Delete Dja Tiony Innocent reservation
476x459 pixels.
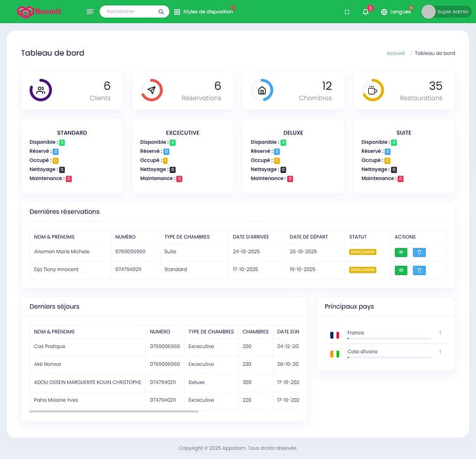pyautogui.click(x=419, y=270)
